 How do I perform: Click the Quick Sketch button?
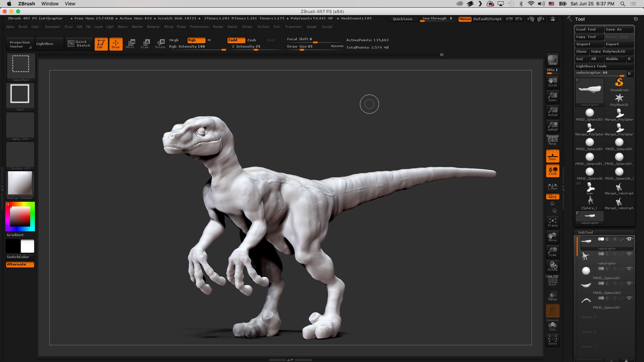79,44
